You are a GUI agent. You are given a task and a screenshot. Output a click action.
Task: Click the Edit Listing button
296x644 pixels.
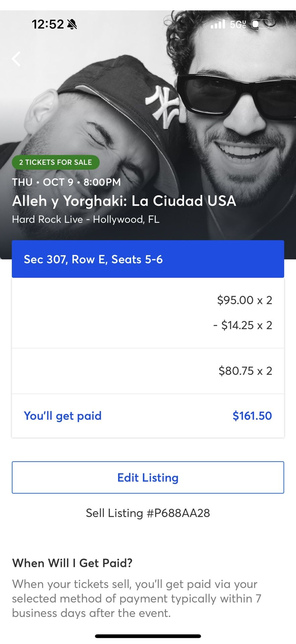click(148, 477)
